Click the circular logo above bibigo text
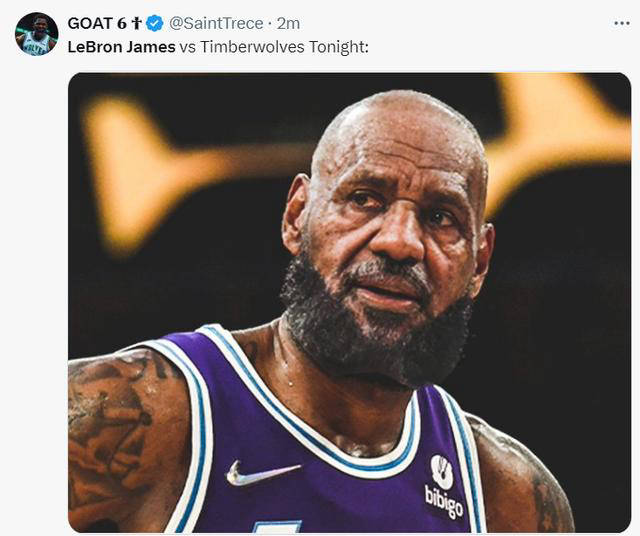Screen dimensions: 640x536 coord(442,469)
